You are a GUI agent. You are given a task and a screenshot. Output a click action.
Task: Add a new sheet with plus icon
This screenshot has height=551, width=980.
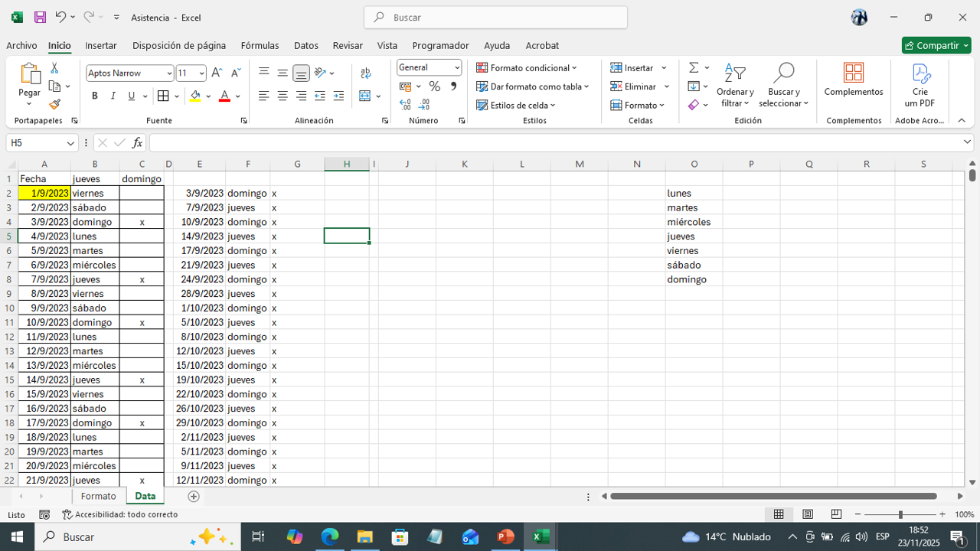[x=194, y=496]
